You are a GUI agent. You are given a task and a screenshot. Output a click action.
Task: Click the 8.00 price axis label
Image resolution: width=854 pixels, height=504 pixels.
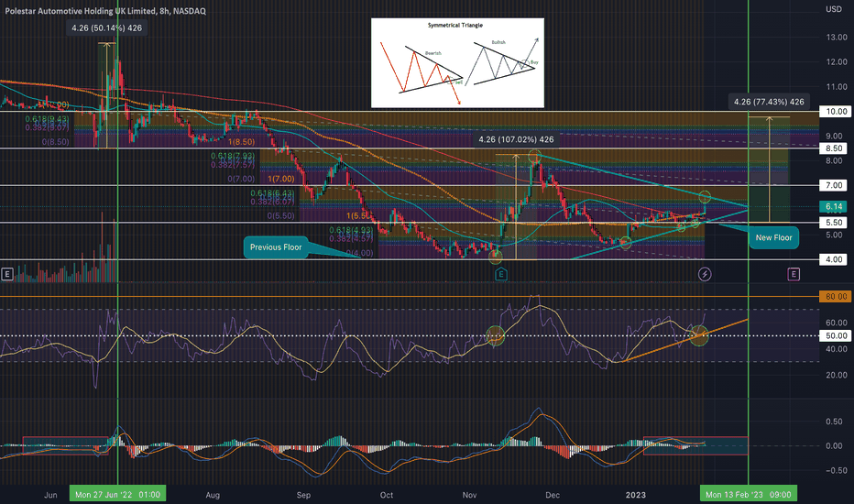click(835, 160)
